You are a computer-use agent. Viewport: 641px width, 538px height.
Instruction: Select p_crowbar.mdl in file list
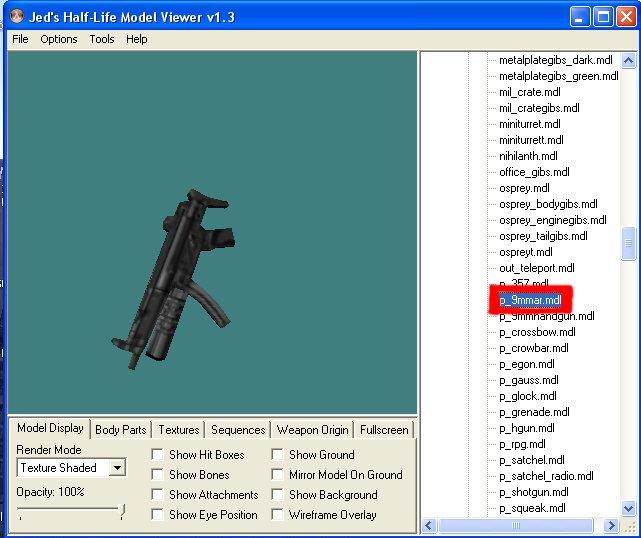534,348
